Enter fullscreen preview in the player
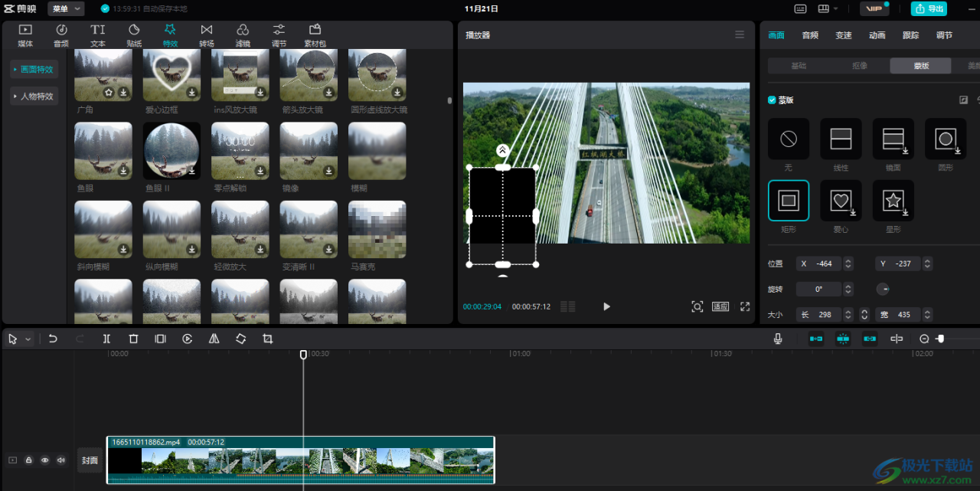The image size is (980, 491). (x=745, y=306)
